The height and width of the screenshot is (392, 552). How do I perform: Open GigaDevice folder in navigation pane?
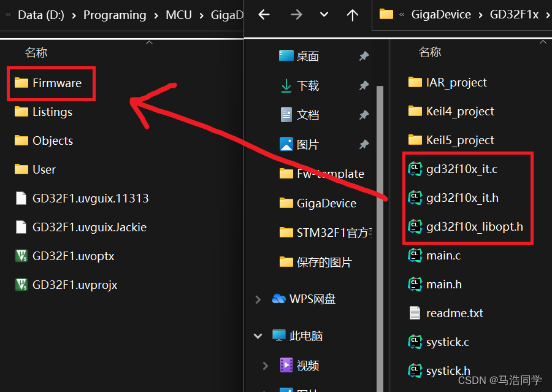click(x=318, y=204)
